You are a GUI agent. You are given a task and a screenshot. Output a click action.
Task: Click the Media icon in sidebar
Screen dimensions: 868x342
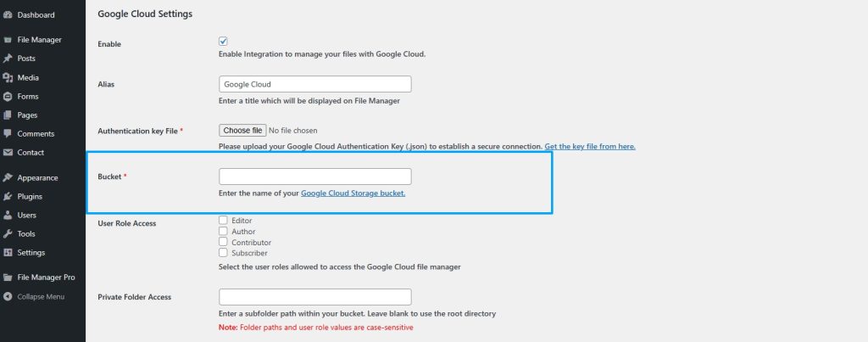pos(8,77)
